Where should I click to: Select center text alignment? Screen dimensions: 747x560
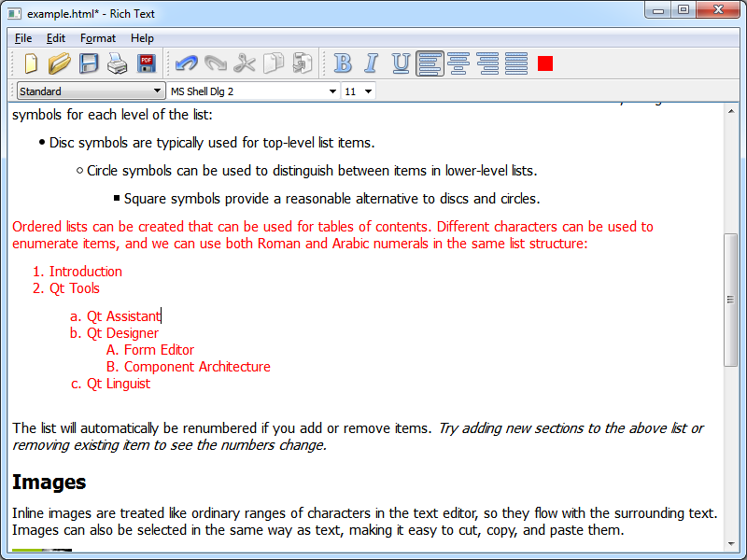tap(458, 63)
